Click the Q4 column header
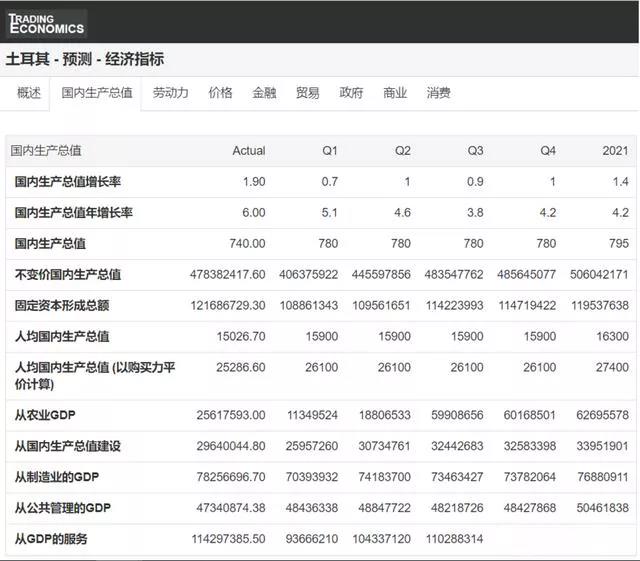Viewport: 640px width, 561px height. click(548, 151)
